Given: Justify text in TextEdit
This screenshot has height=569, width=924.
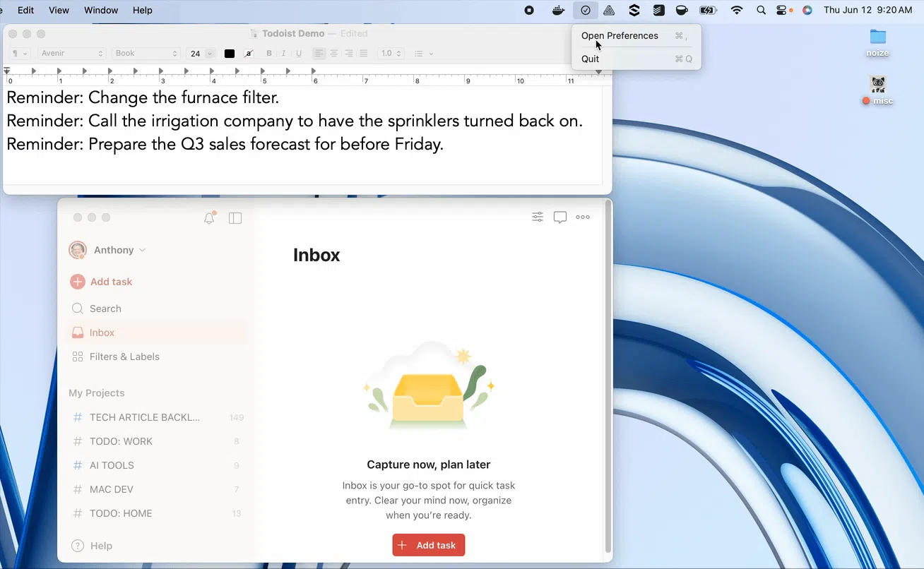Looking at the screenshot, I should click(x=364, y=54).
